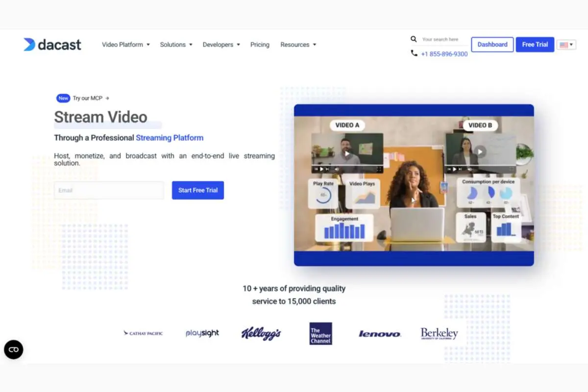Open the US flag language selector
The height and width of the screenshot is (392, 588).
566,45
